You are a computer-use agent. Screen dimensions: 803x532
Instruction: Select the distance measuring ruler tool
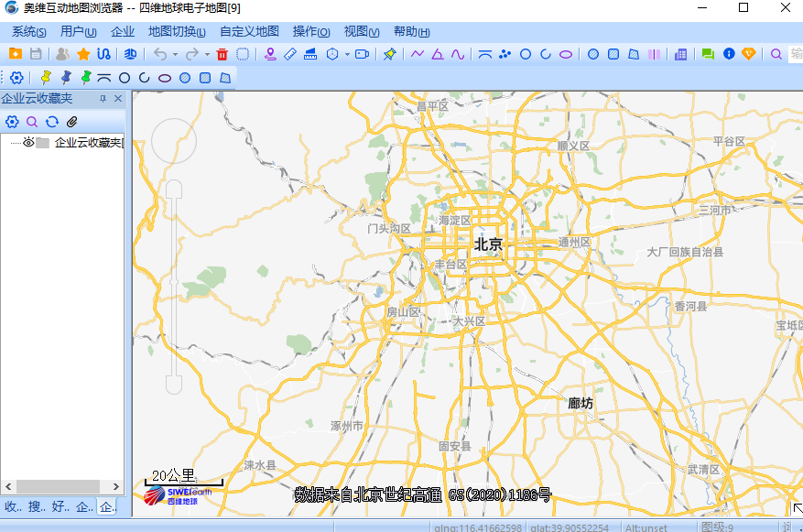(x=288, y=55)
